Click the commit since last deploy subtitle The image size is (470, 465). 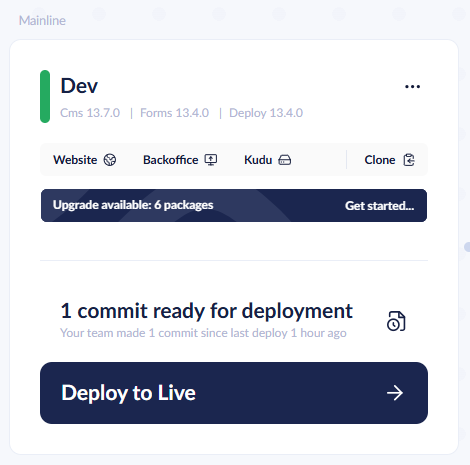(203, 333)
